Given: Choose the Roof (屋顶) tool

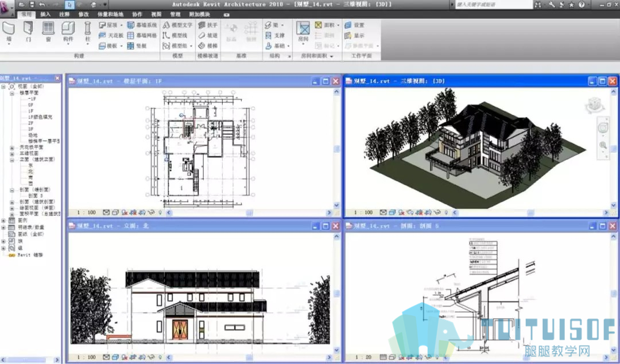Looking at the screenshot, I should (x=108, y=25).
